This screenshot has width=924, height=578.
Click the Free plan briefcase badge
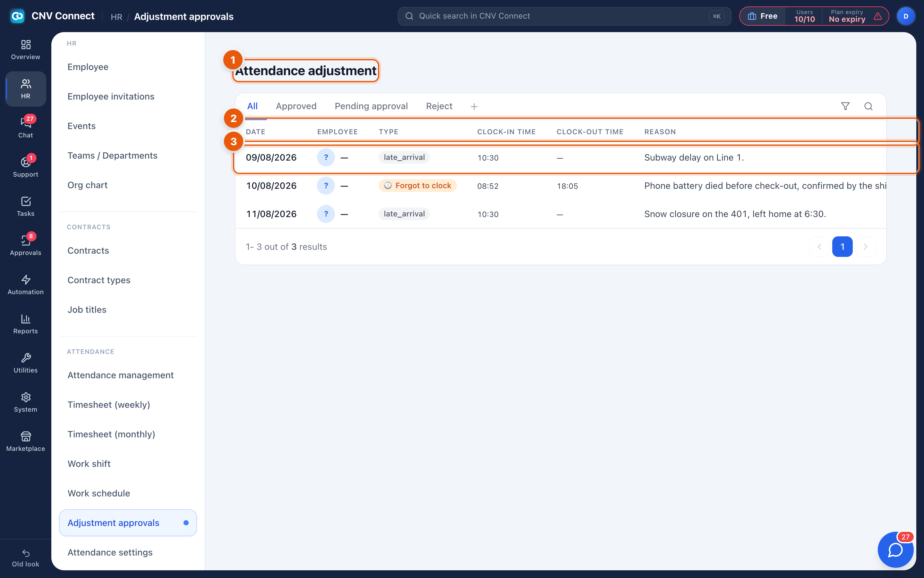click(x=763, y=16)
